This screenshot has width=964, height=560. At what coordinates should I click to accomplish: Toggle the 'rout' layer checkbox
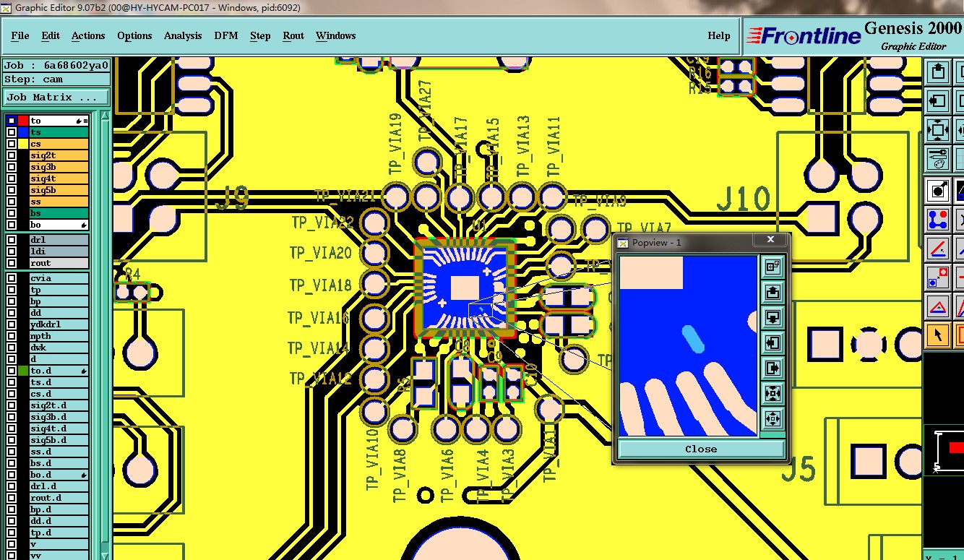[x=12, y=263]
